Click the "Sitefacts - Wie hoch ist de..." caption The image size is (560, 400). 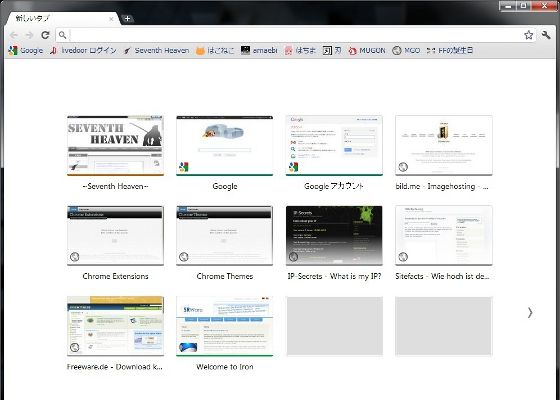pos(442,276)
